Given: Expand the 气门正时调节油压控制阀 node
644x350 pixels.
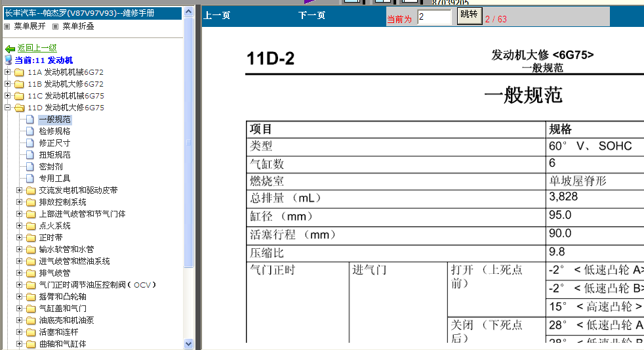Looking at the screenshot, I should click(x=19, y=284).
